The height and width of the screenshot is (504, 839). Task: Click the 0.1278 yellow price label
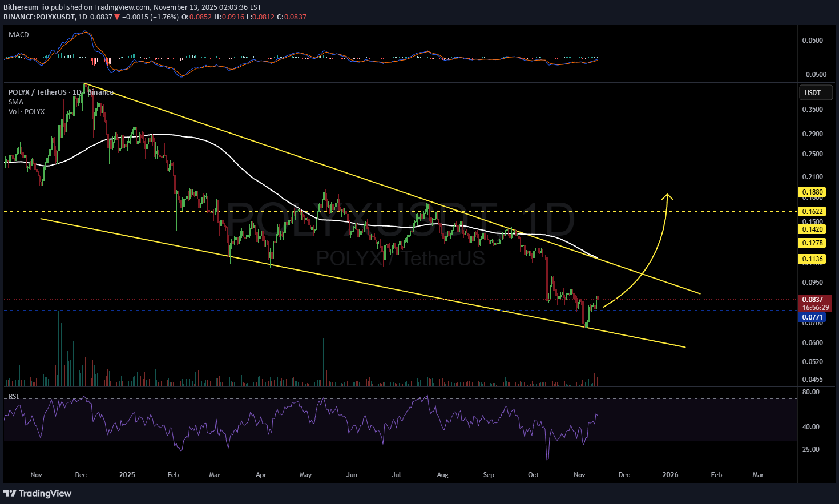pyautogui.click(x=812, y=243)
